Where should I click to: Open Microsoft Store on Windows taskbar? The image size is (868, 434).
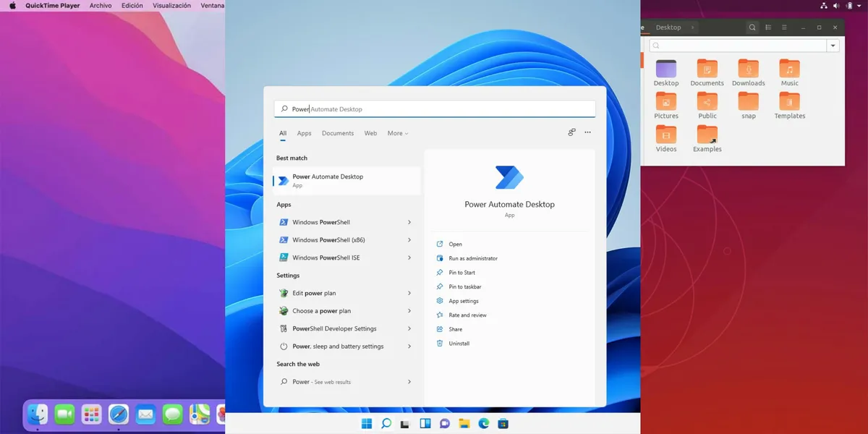pos(503,423)
